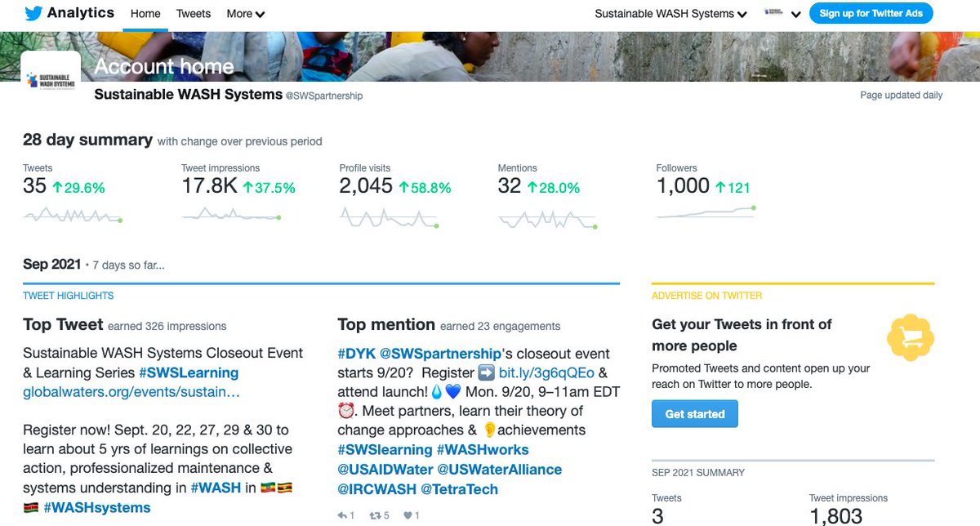The image size is (980, 526).
Task: Click the 58.8% profile visits change indicator
Action: 425,188
